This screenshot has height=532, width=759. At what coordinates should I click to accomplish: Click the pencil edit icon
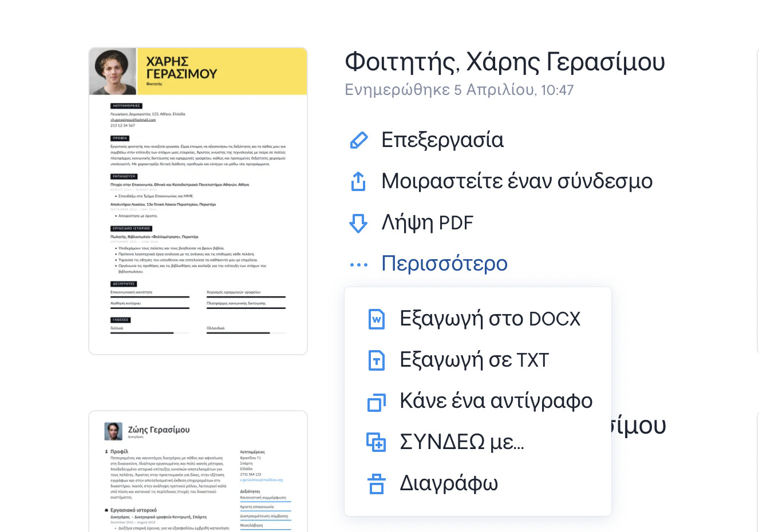click(358, 140)
